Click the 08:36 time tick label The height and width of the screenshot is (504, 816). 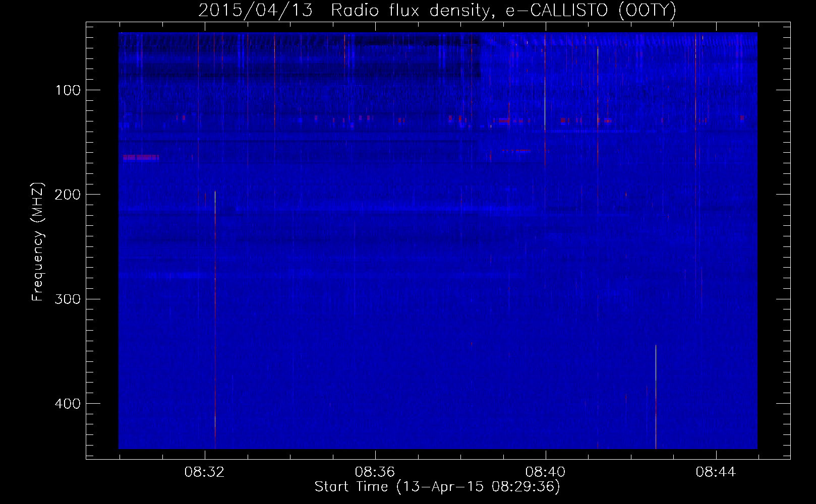pos(375,472)
